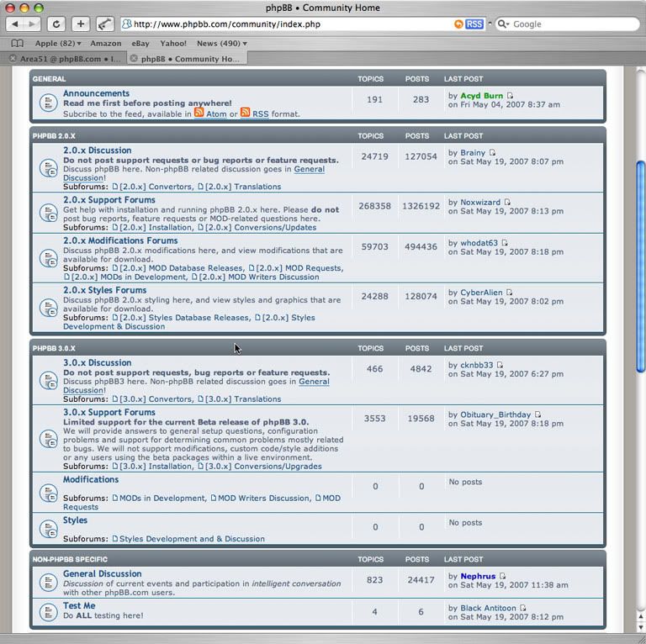
Task: Click the Announcements forum status icon
Action: pyautogui.click(x=48, y=103)
